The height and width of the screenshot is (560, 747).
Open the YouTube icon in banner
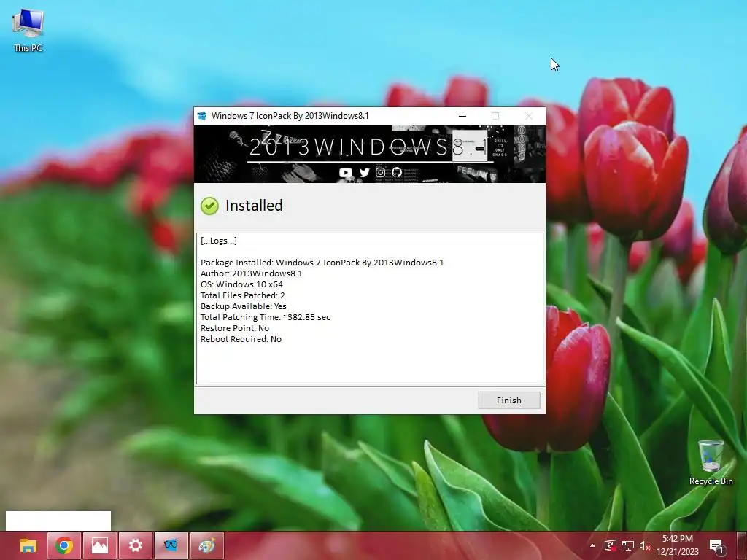[345, 172]
